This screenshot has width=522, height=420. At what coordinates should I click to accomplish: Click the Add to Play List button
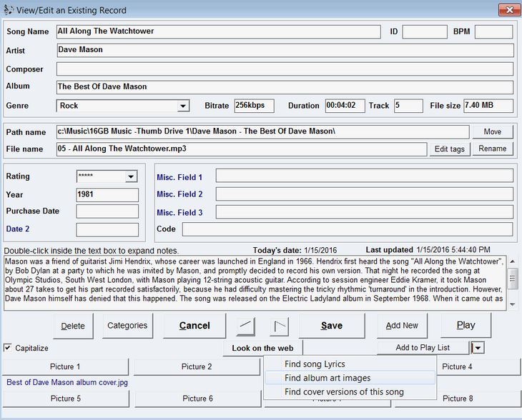[423, 348]
